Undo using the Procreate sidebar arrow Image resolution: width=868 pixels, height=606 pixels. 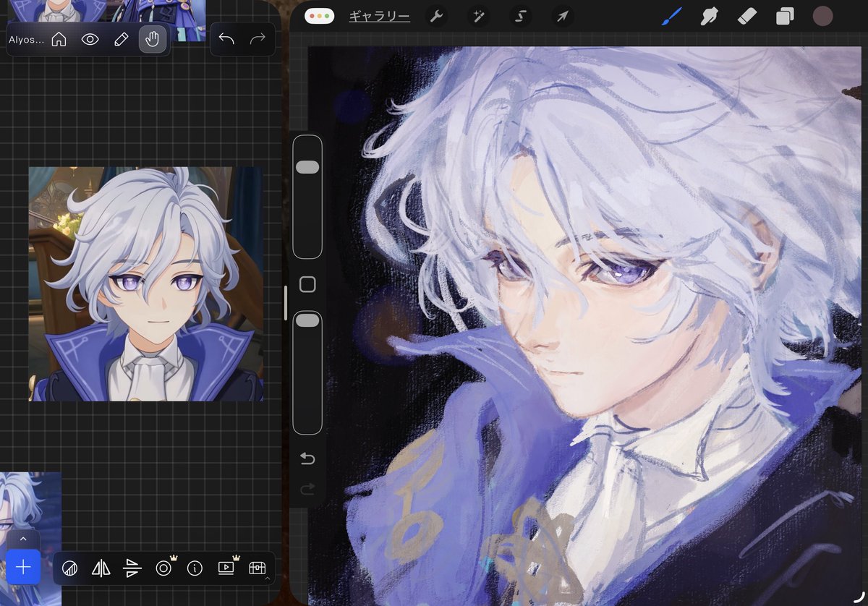pos(307,459)
